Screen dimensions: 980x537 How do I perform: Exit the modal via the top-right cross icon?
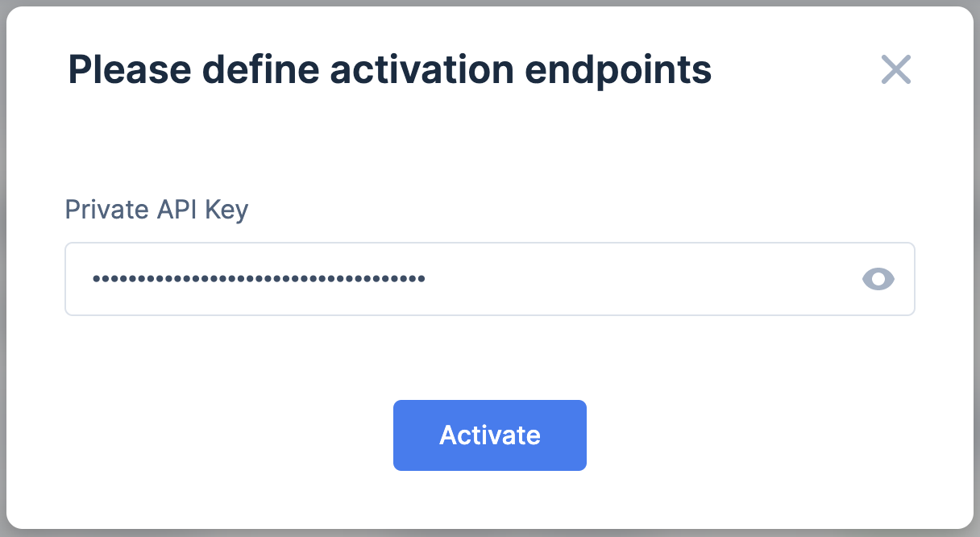(895, 70)
